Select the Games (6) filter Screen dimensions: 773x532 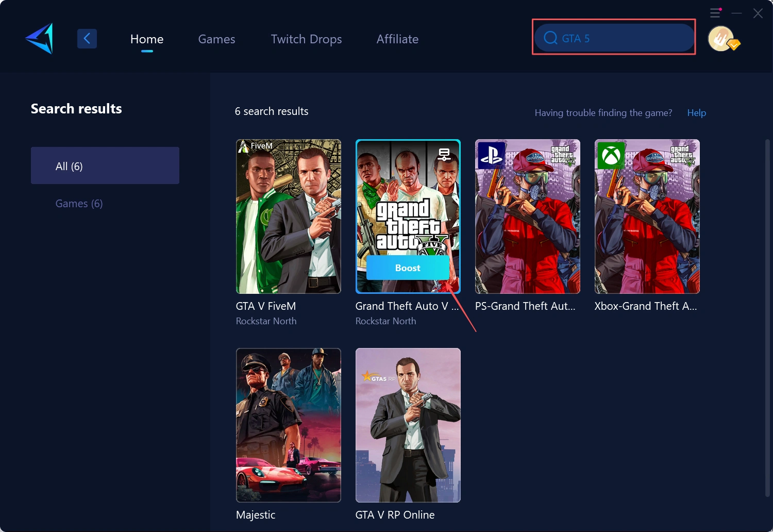79,204
